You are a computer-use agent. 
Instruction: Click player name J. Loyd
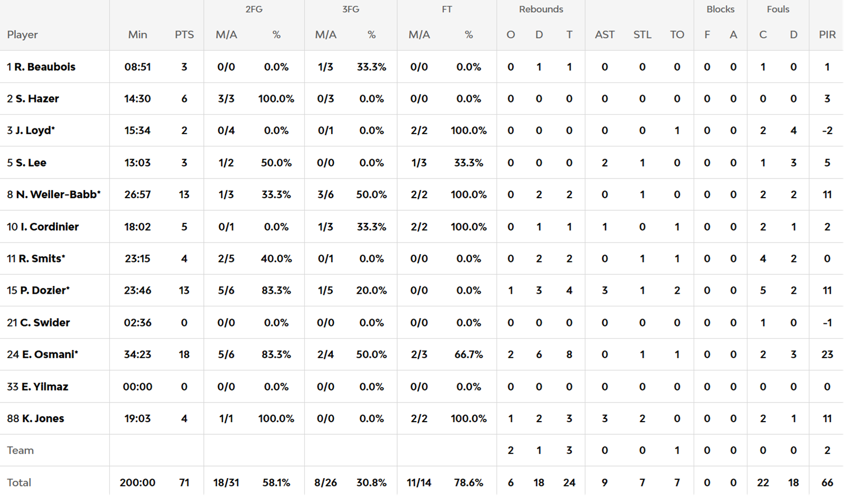(x=34, y=130)
